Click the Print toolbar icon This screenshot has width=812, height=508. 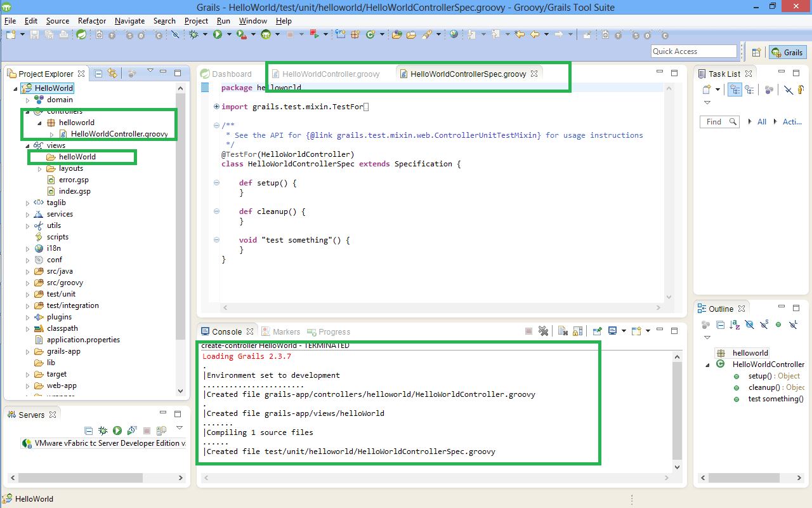[63, 34]
